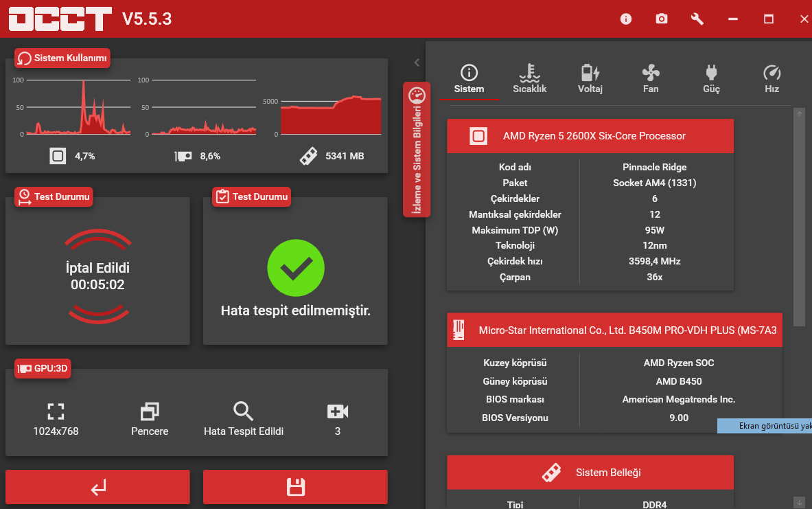This screenshot has height=509, width=812.
Task: Click the 95W maximum TDP value
Action: click(x=655, y=230)
